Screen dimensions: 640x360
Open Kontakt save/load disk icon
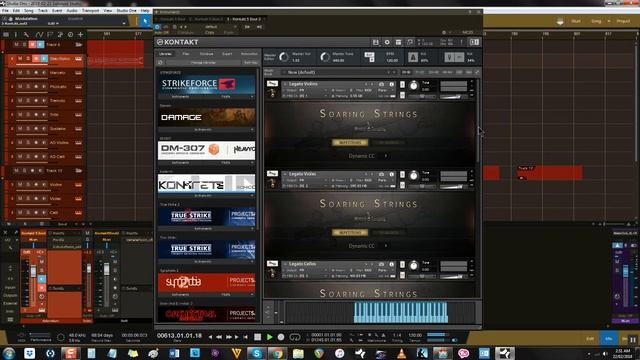point(376,42)
